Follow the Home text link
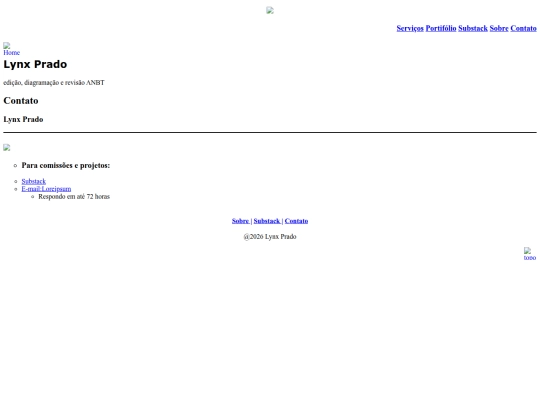 (x=12, y=53)
